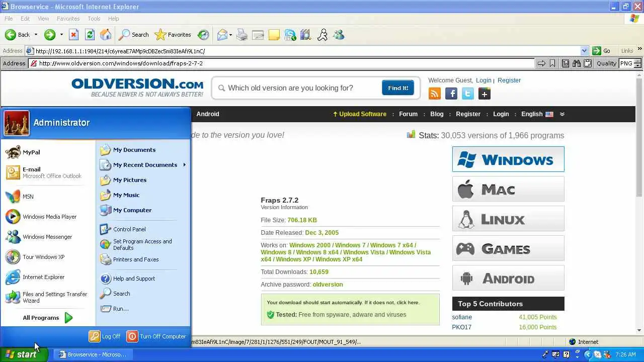Open Favorites pane with star icon
Screen dimensions: 644x362
(173, 35)
